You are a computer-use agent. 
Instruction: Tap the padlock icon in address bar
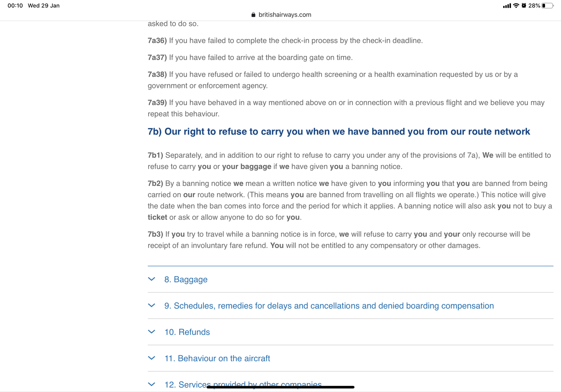[x=253, y=15]
